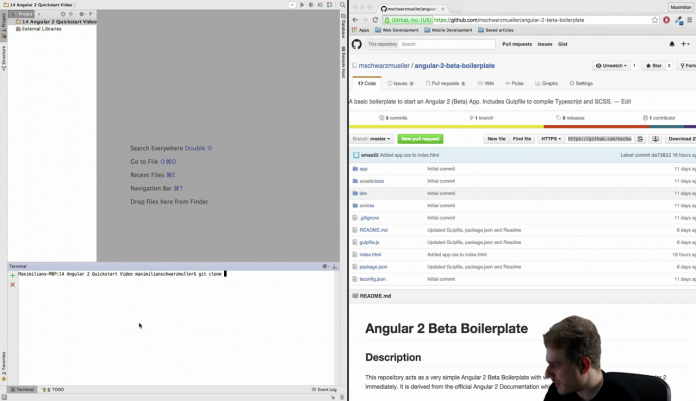696x401 pixels.
Task: Click the IDE Debug bug icon
Action: (x=311, y=5)
